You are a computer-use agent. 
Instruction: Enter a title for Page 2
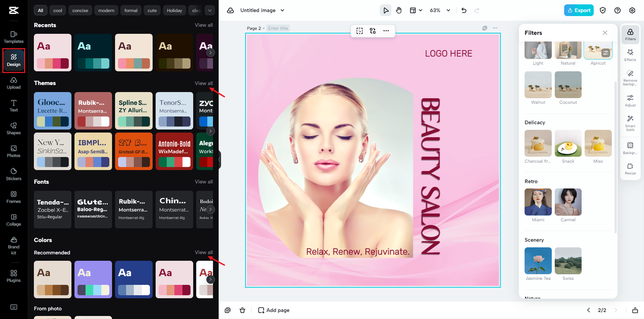click(x=278, y=29)
